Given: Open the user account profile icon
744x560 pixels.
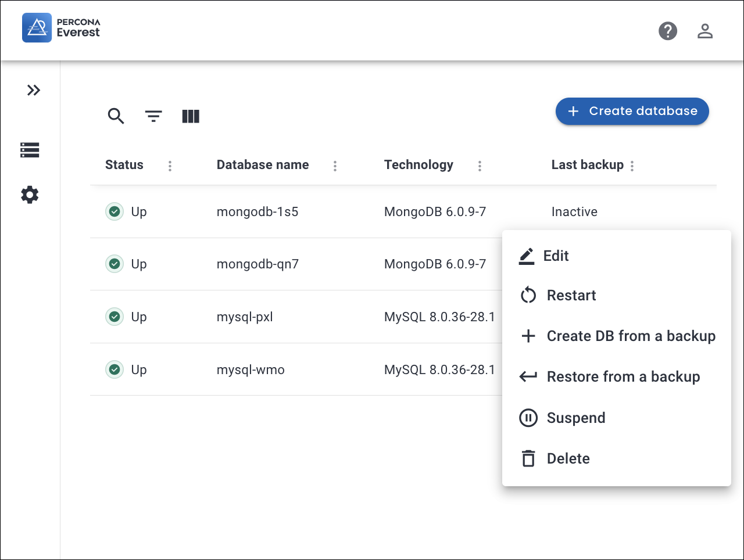Looking at the screenshot, I should (x=705, y=31).
